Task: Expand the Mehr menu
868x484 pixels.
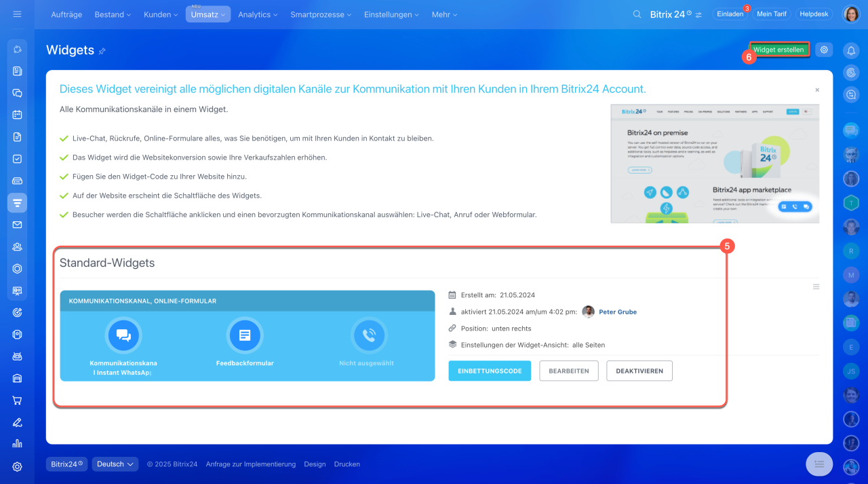Action: (444, 14)
